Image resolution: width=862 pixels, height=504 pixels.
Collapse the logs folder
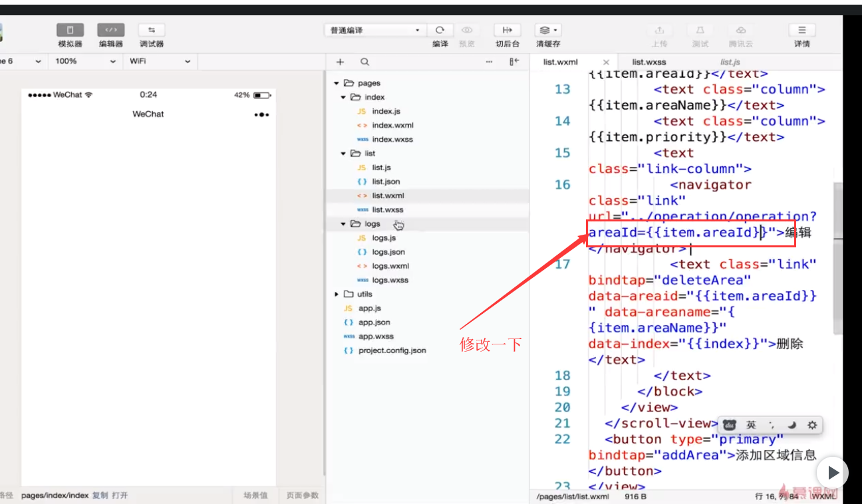pos(343,224)
